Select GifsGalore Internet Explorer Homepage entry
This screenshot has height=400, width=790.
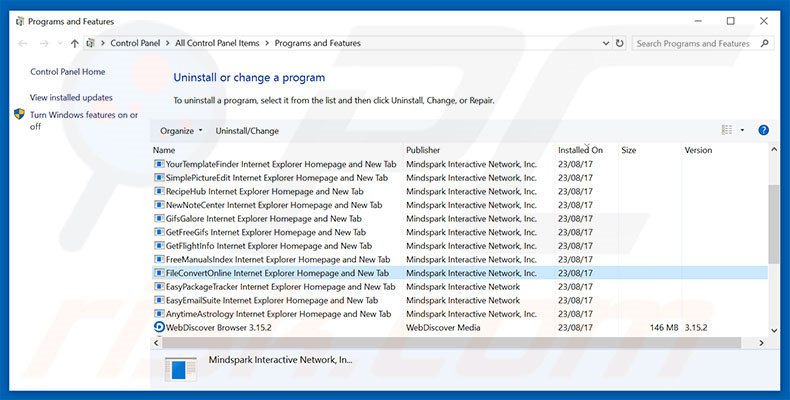coord(264,219)
